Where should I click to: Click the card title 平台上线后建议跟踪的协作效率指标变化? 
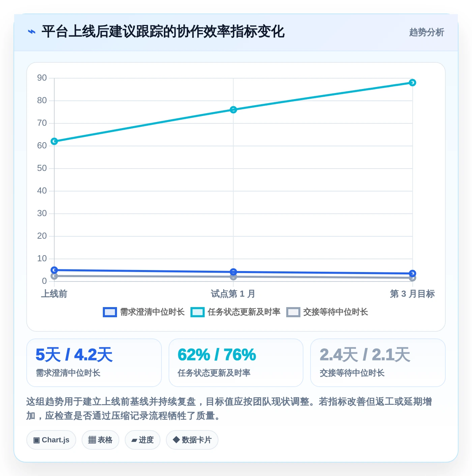tap(163, 32)
